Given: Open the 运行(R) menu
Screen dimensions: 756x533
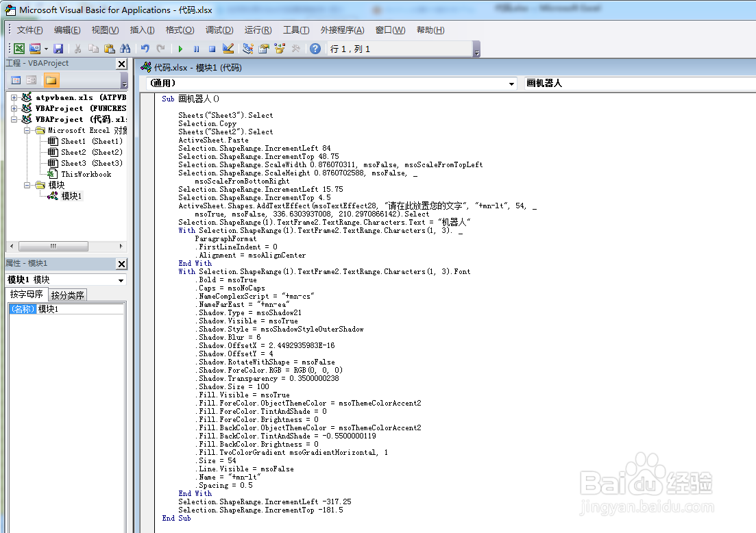Looking at the screenshot, I should tap(258, 30).
